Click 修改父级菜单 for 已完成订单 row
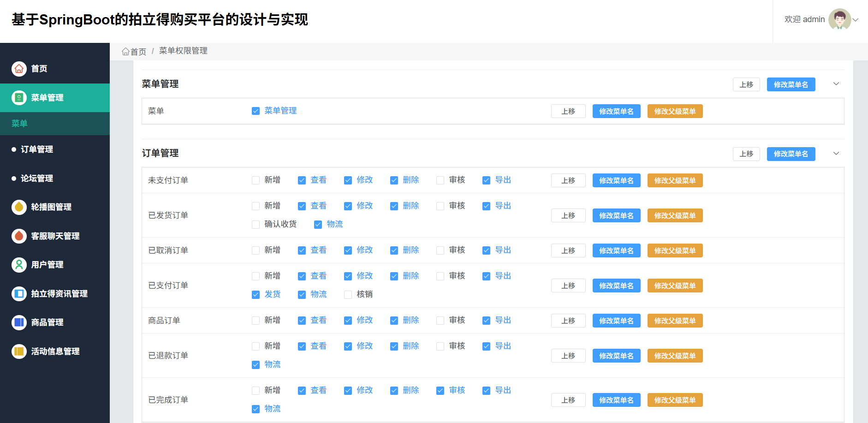 click(675, 400)
